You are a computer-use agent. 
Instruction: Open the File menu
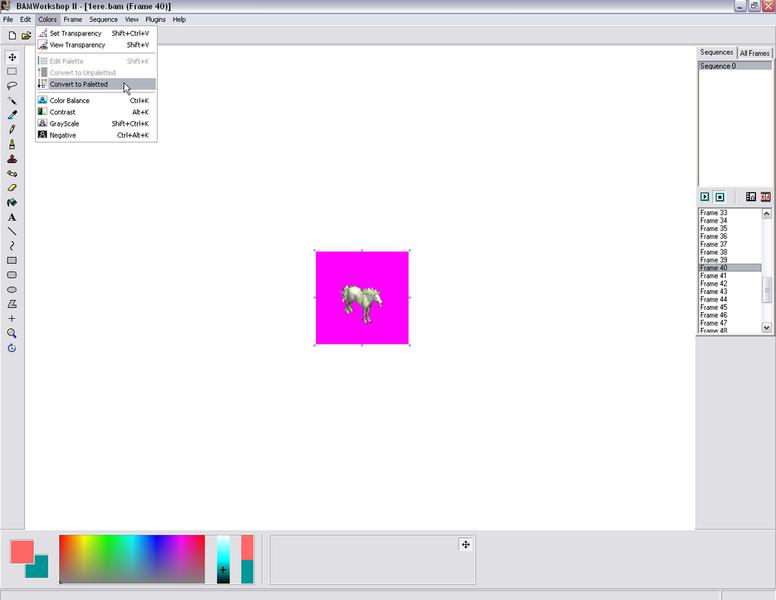tap(8, 19)
